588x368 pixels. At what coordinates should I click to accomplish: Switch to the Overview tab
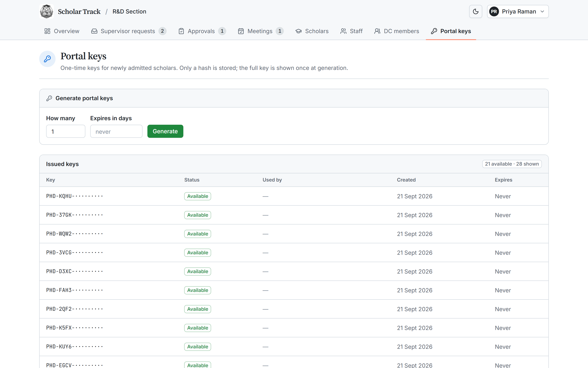(x=62, y=31)
